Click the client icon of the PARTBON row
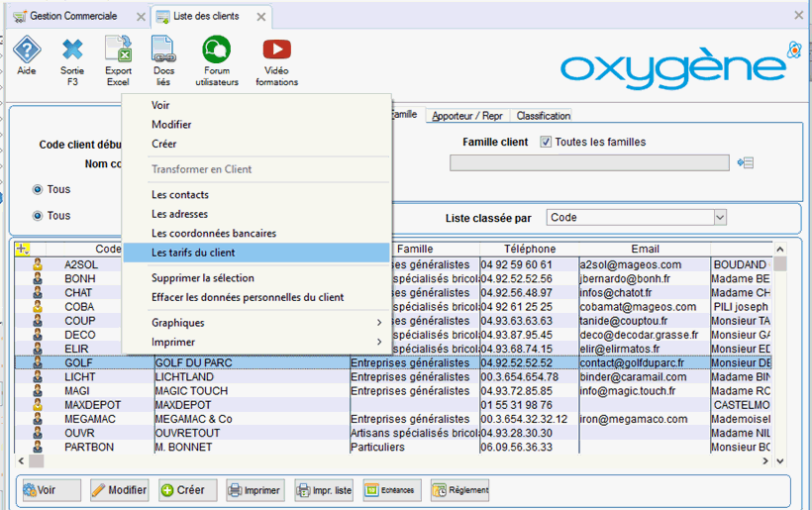812x510 pixels. (x=38, y=447)
